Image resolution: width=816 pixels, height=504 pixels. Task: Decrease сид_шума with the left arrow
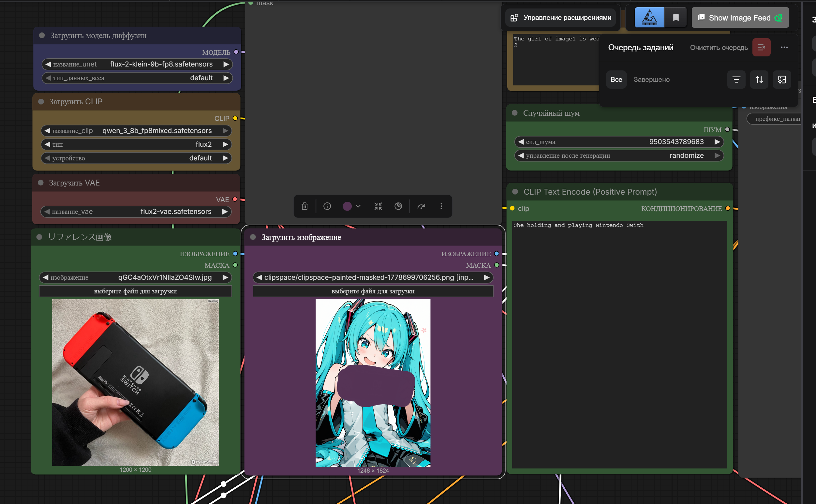(x=521, y=142)
